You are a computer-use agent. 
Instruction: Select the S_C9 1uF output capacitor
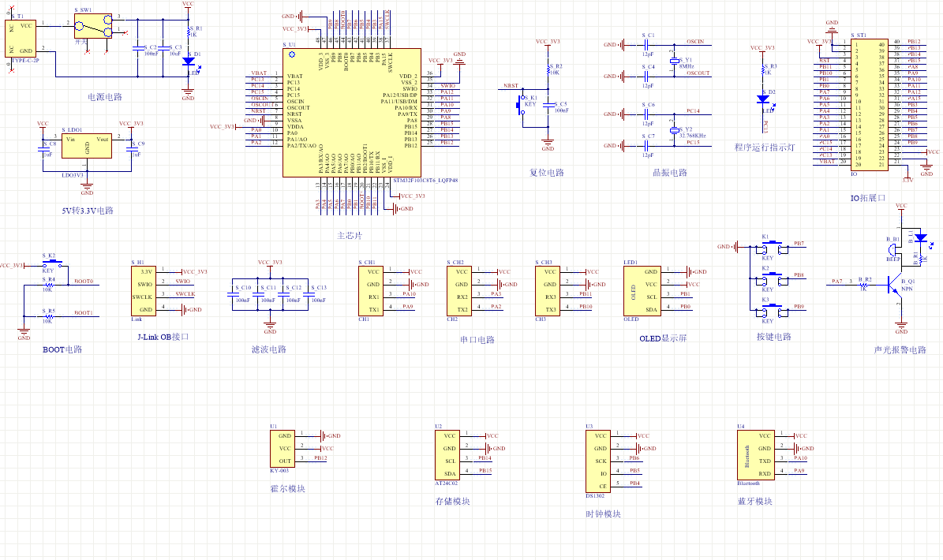click(x=131, y=150)
